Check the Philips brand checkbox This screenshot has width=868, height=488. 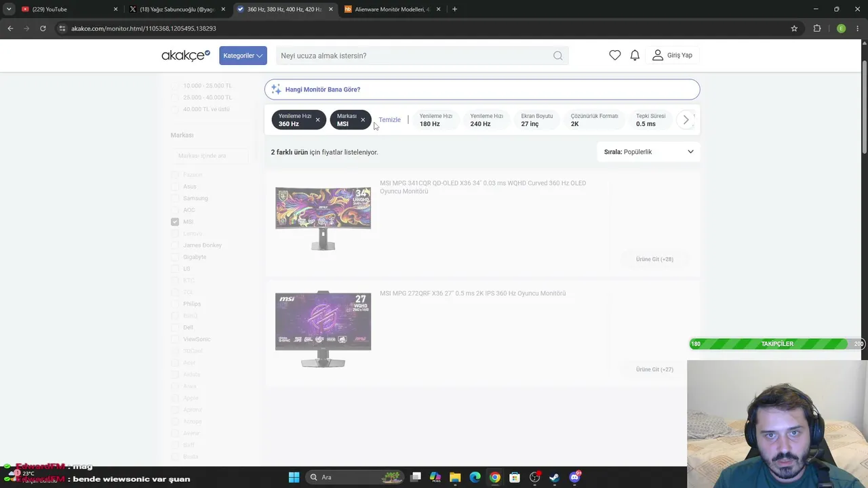pos(175,304)
